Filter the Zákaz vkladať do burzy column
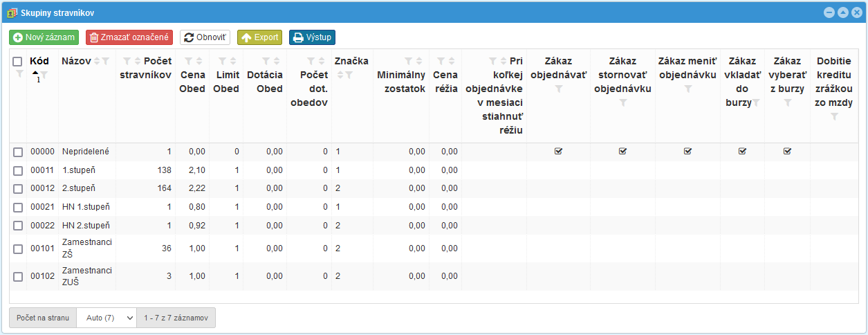The height and width of the screenshot is (335, 868). click(x=757, y=102)
